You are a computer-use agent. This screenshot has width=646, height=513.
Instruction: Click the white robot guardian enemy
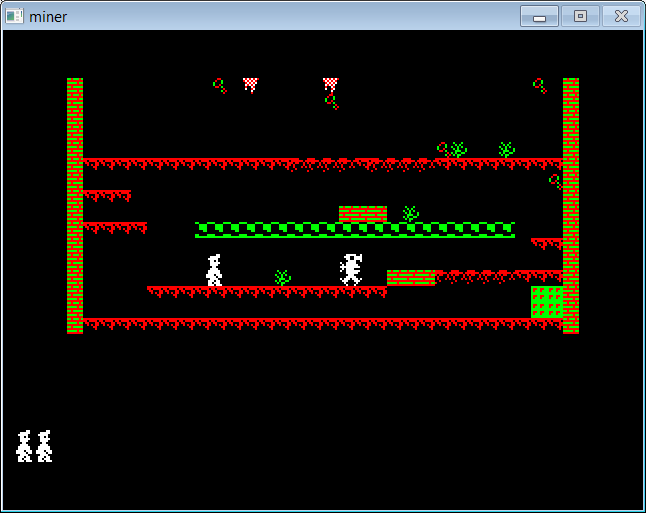click(x=351, y=270)
